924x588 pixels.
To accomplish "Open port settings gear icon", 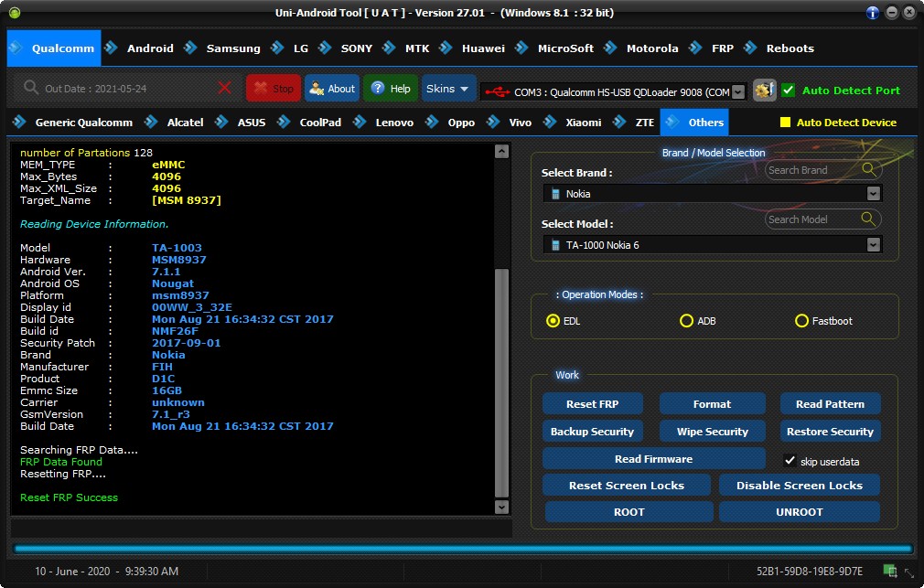I will point(764,91).
